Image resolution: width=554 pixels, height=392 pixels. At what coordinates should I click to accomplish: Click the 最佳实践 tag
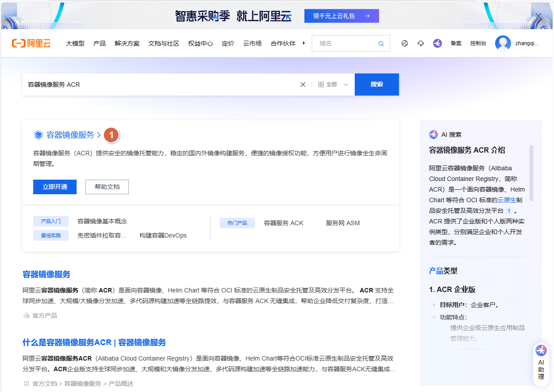(51, 235)
